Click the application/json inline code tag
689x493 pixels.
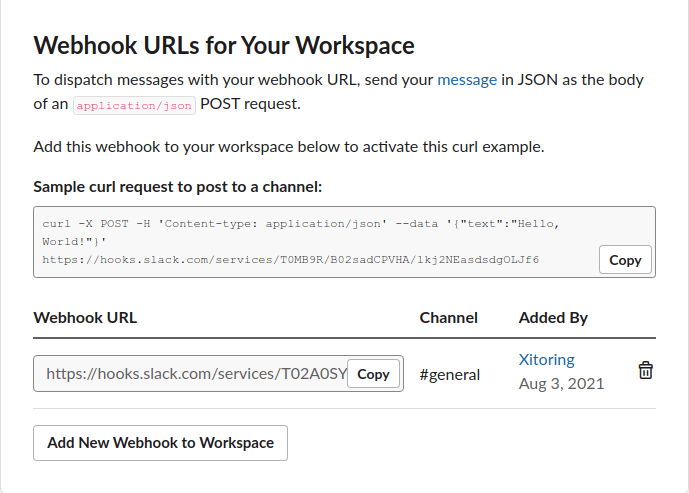pyautogui.click(x=134, y=105)
